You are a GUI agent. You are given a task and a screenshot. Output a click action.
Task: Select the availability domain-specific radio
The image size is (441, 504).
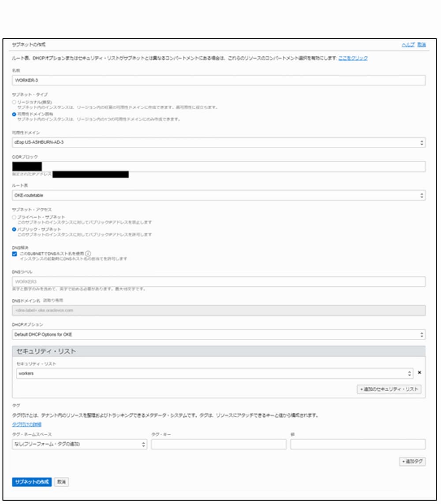[14, 114]
